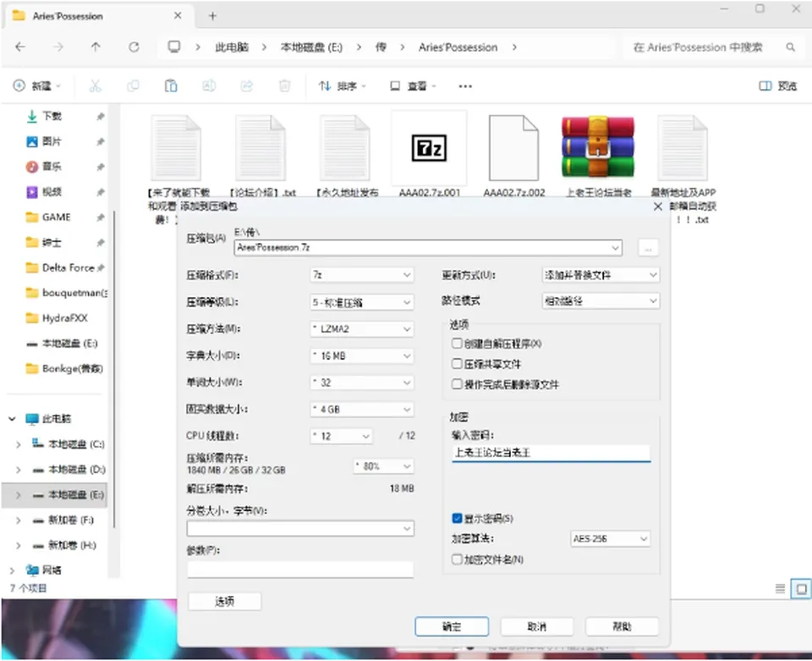This screenshot has height=661, width=812.
Task: Open the 更新方式 dropdown
Action: point(601,274)
